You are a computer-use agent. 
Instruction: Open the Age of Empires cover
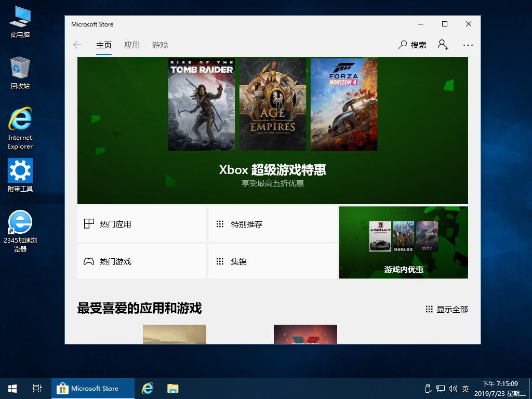(272, 104)
